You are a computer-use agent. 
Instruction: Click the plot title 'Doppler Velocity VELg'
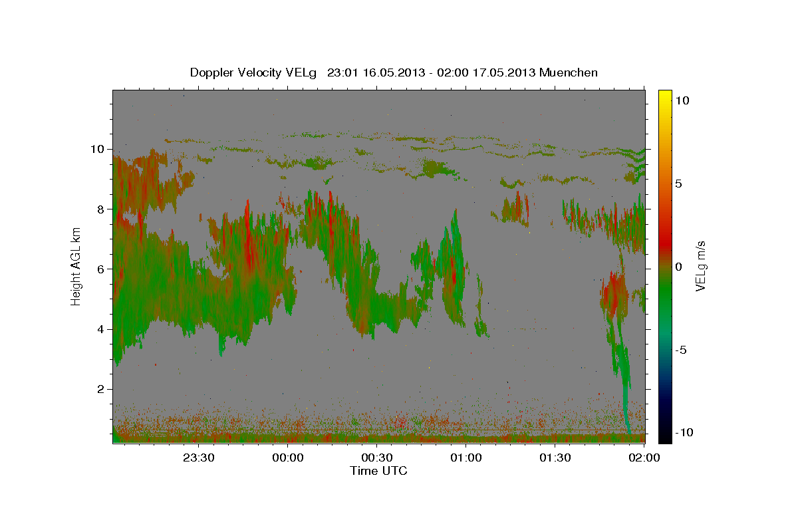(x=253, y=72)
